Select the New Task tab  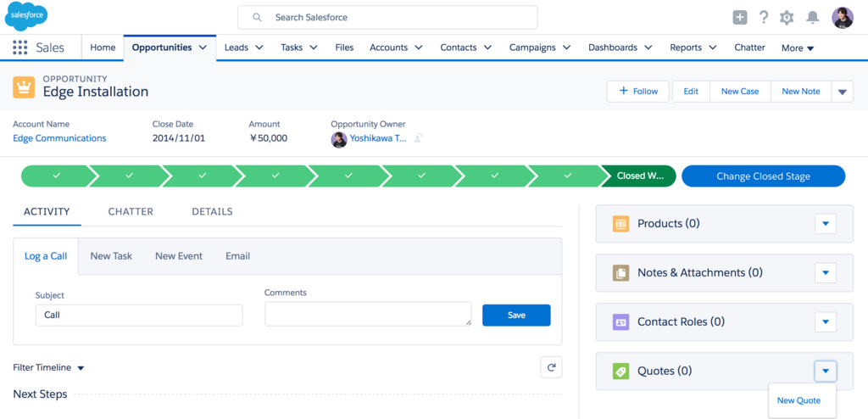(111, 256)
